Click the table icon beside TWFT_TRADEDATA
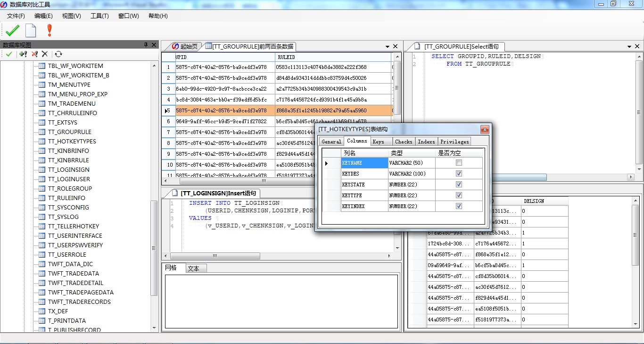 [x=42, y=273]
